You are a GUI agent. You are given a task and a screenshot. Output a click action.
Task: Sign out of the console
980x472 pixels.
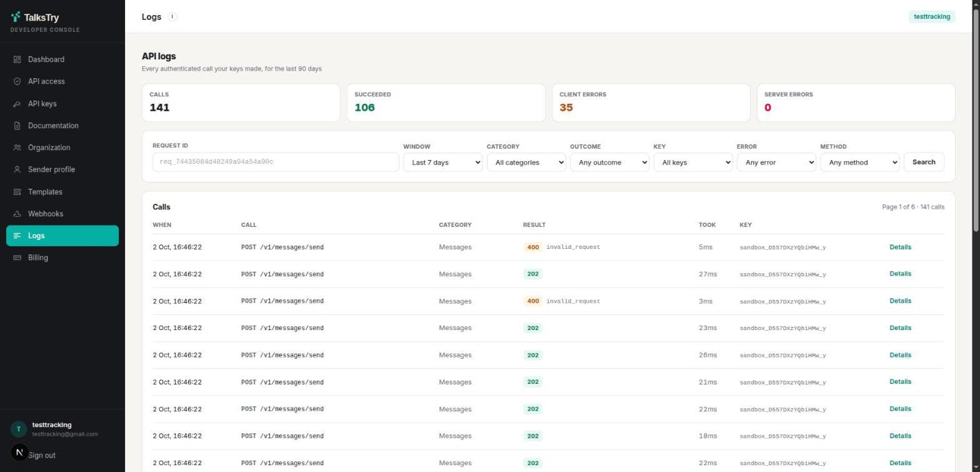tap(42, 455)
